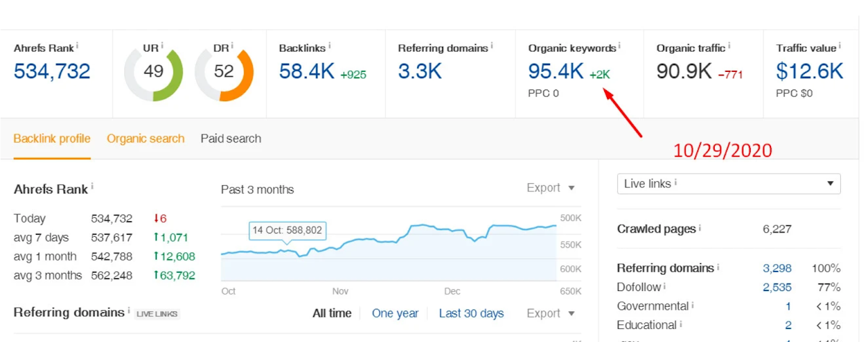Viewport: 868px width, 342px height.
Task: Switch to the Paid search tab
Action: pos(231,138)
